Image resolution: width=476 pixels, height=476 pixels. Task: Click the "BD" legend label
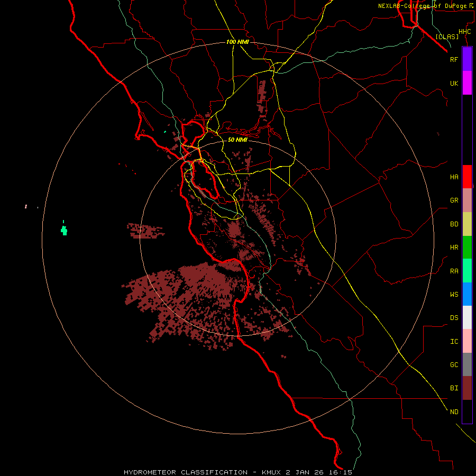(454, 224)
